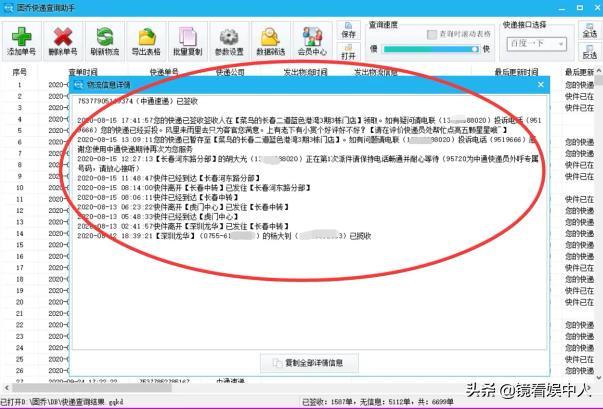Click the 快递单号 column header

point(164,72)
